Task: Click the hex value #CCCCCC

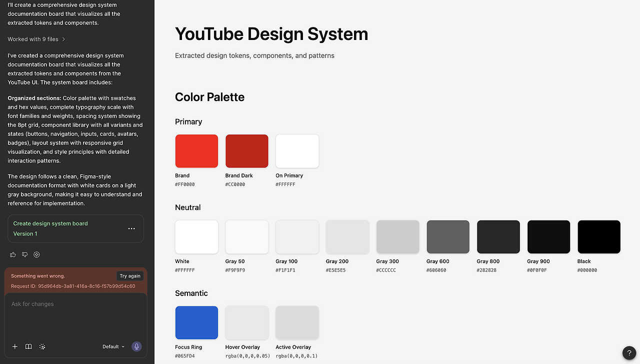Action: [386, 270]
